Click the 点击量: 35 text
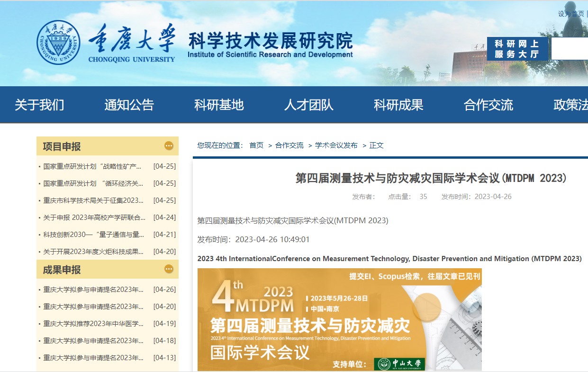Image resolution: width=588 pixels, height=372 pixels. 407,197
